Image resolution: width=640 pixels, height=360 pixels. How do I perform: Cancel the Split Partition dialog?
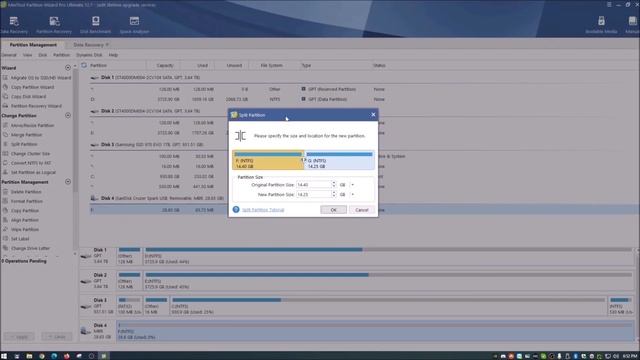(362, 210)
